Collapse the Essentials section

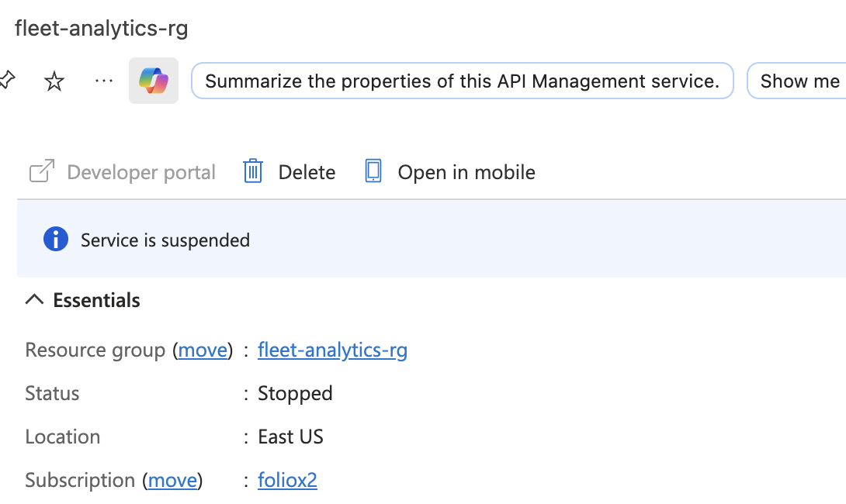(x=82, y=300)
